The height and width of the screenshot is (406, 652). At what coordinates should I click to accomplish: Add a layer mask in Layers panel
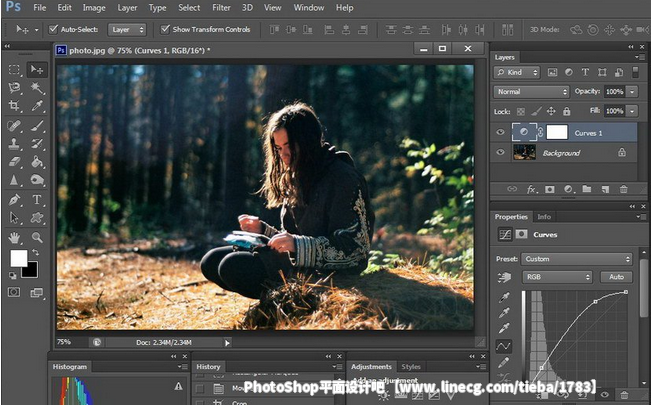click(x=550, y=189)
